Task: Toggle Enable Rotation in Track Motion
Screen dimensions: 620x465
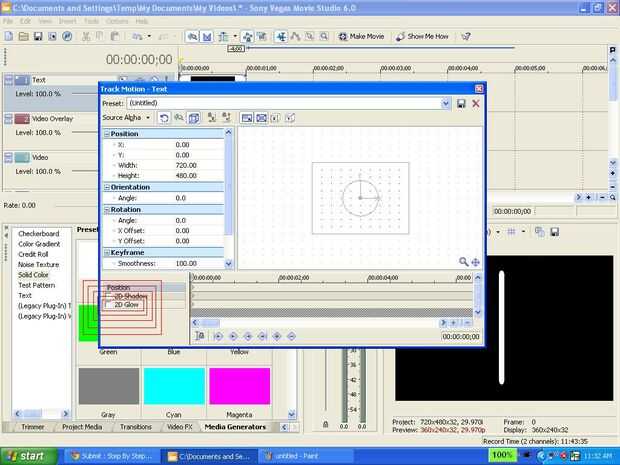Action: 164,118
